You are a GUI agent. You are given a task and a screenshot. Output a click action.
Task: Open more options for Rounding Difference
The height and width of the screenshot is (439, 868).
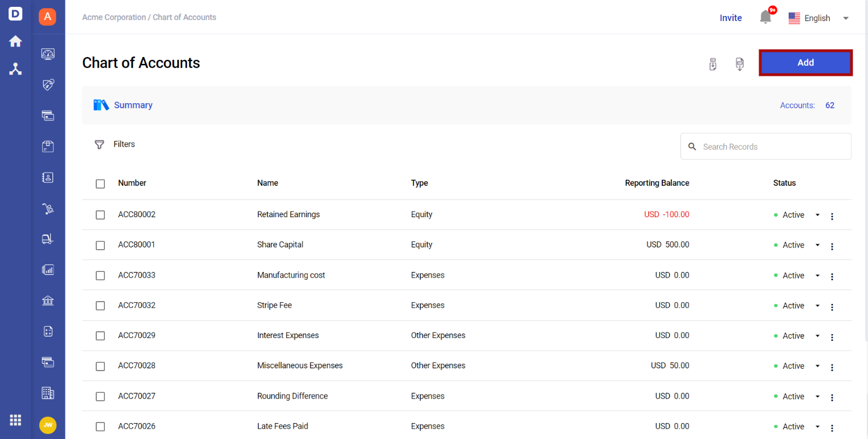point(832,397)
